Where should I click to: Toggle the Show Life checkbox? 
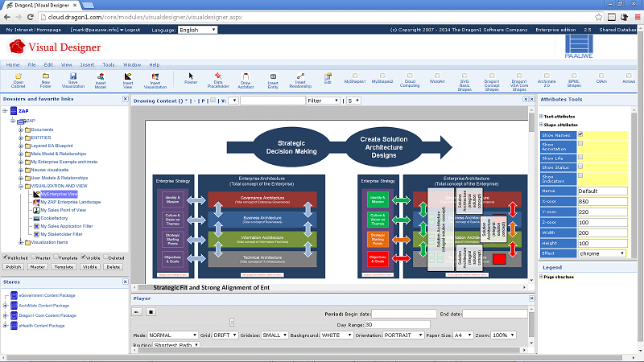580,157
